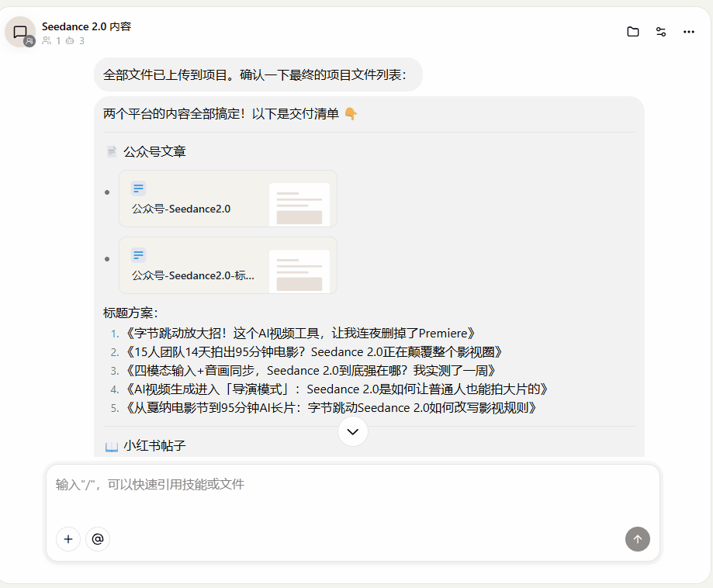
Task: Open chat settings sliders icon
Action: coord(661,31)
